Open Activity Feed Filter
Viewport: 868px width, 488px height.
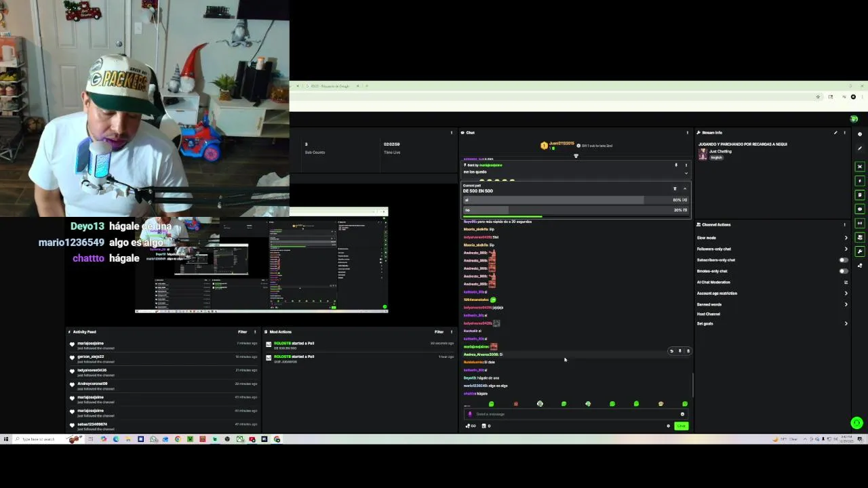click(x=242, y=332)
